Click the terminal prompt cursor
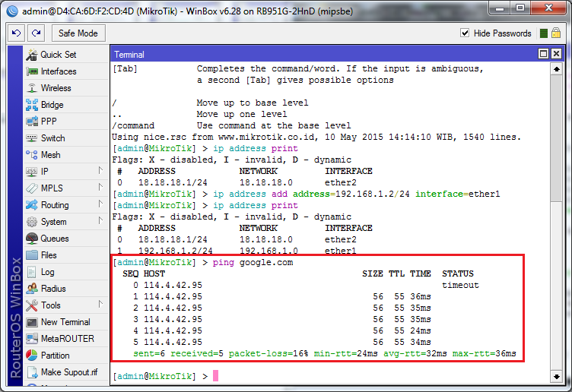572x392 pixels. click(x=215, y=375)
